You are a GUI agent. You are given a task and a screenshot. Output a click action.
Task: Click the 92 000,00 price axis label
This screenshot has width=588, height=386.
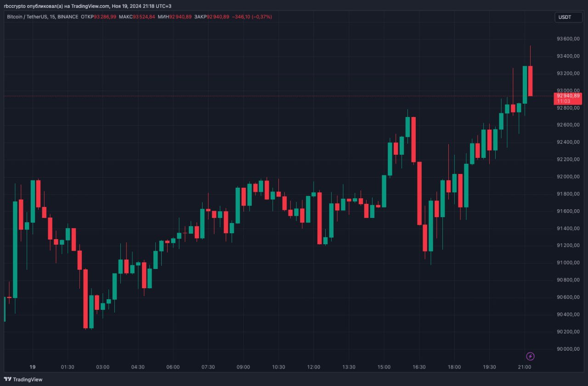[568, 177]
